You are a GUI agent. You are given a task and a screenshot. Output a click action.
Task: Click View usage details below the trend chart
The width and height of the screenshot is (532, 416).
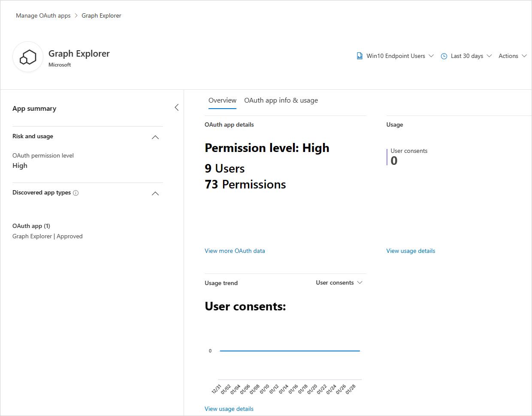click(x=229, y=409)
